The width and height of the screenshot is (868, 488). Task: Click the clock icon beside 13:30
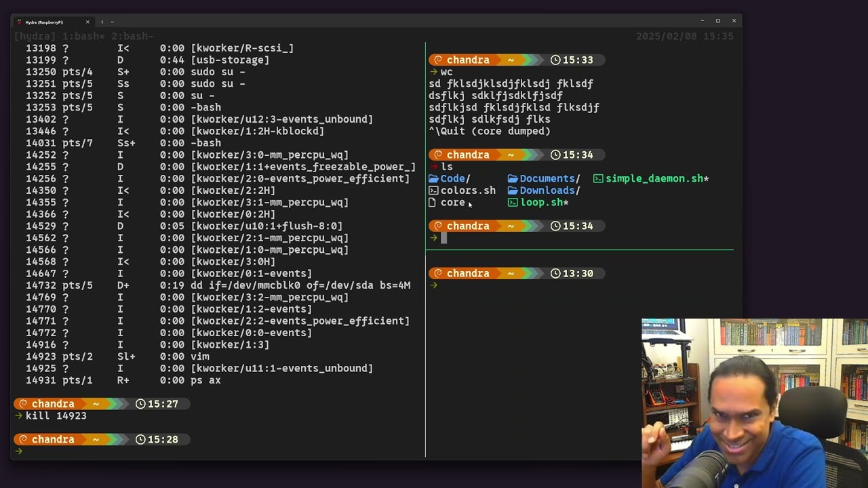(555, 273)
